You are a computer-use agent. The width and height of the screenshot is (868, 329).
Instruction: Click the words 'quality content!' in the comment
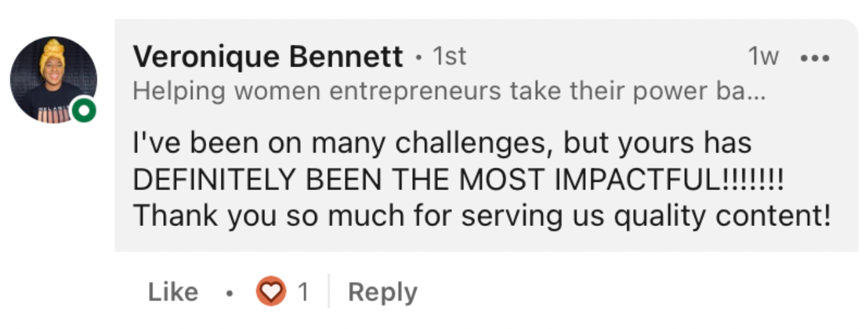(x=722, y=216)
